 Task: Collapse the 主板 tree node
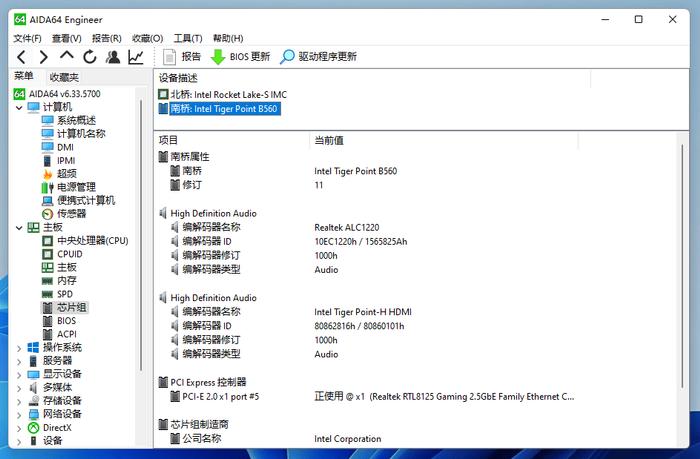click(19, 228)
